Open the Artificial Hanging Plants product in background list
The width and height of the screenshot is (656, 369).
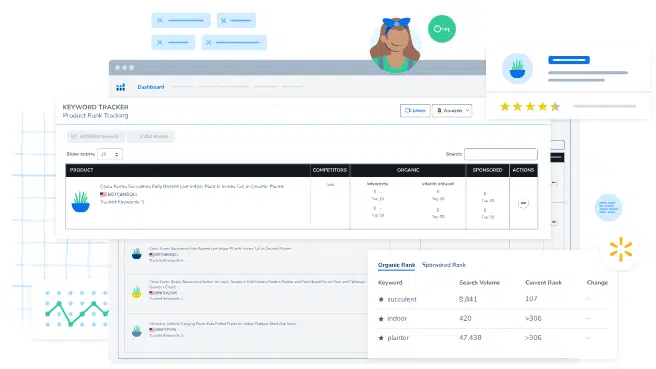pyautogui.click(x=223, y=324)
